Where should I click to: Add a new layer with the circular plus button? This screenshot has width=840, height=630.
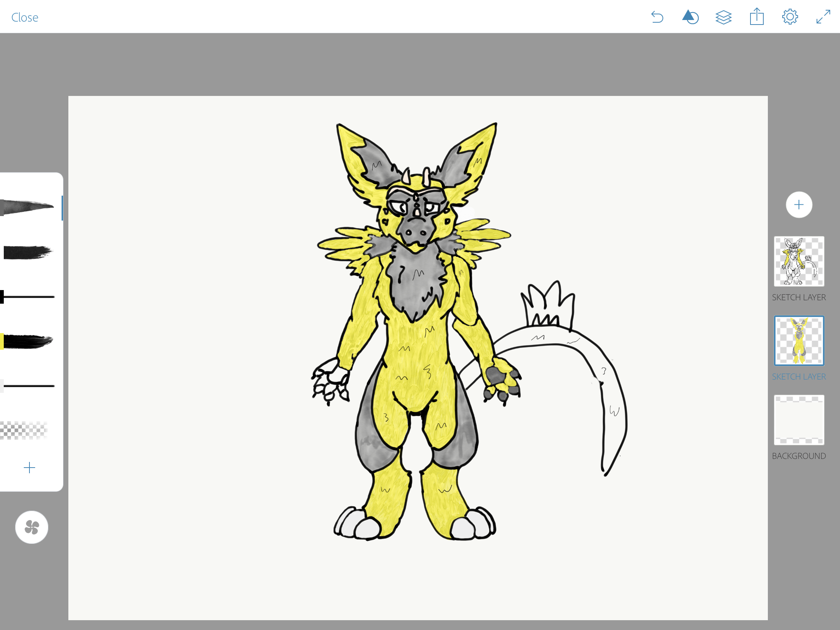pyautogui.click(x=799, y=205)
